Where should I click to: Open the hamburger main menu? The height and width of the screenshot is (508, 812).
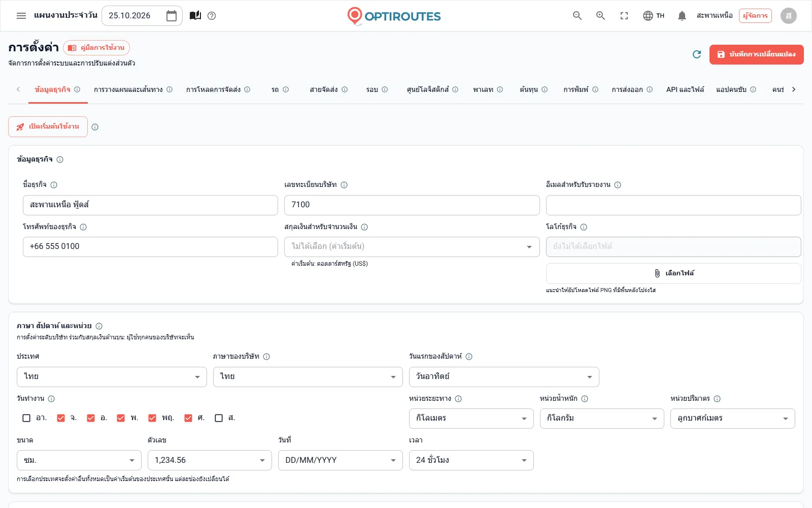click(21, 16)
